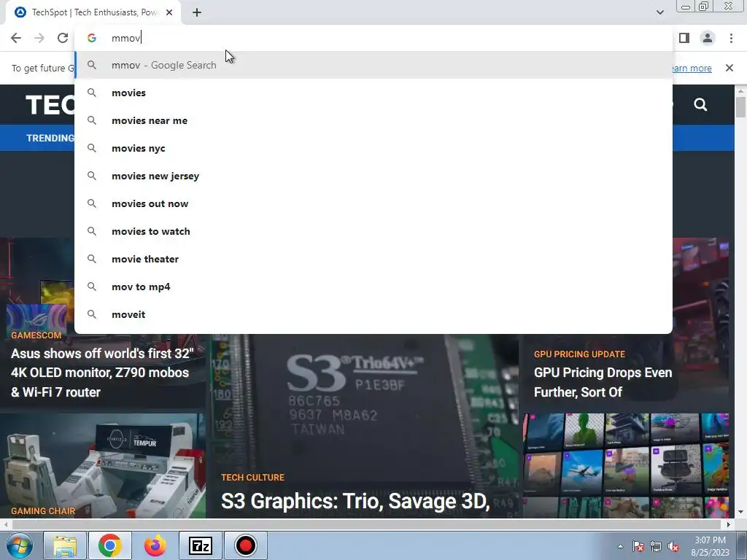Show hidden system tray icons
The image size is (747, 560).
pyautogui.click(x=620, y=546)
